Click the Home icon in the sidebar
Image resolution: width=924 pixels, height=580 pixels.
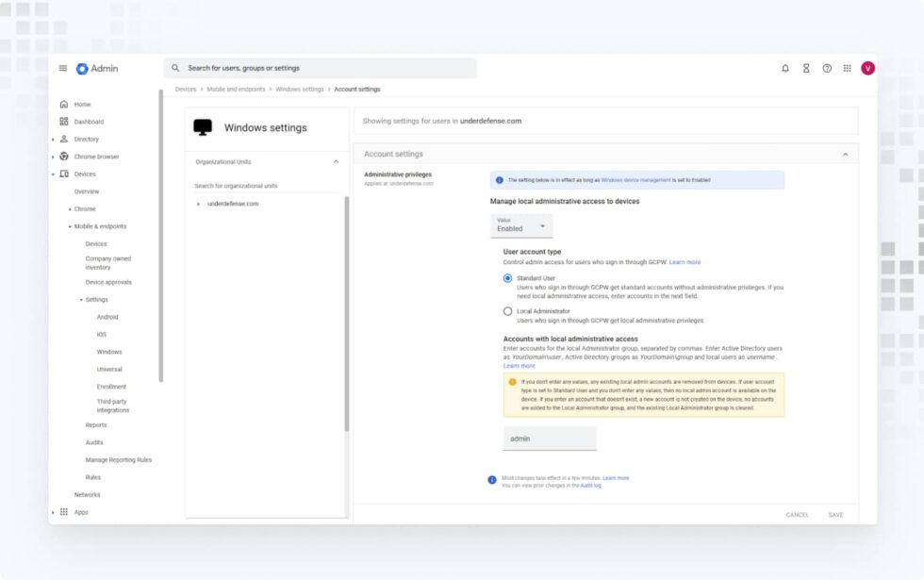coord(63,104)
